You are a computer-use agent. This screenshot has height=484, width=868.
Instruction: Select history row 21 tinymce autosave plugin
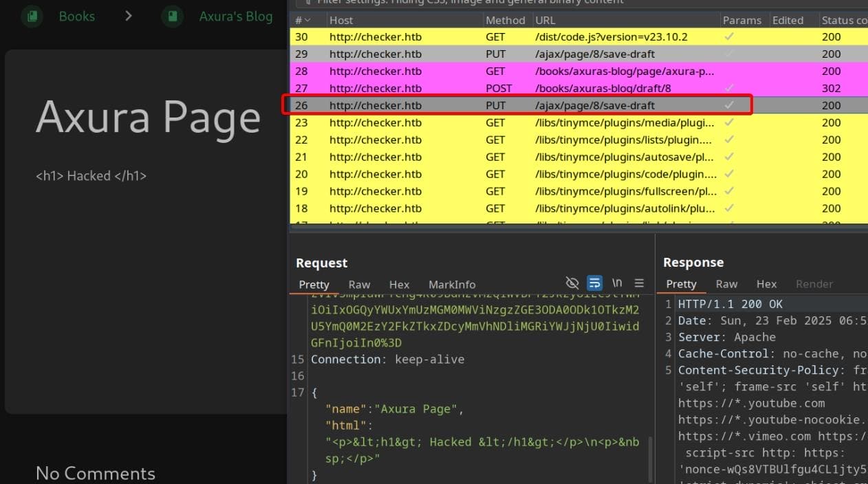(x=579, y=157)
